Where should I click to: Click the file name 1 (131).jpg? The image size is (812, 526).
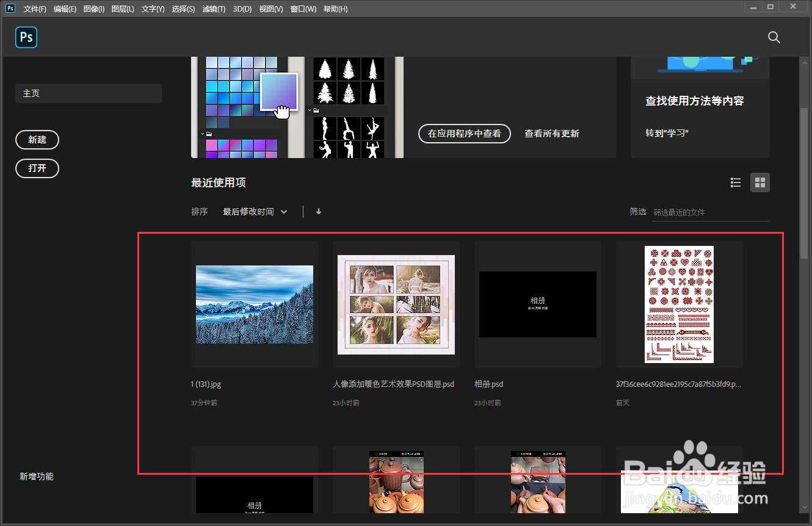pyautogui.click(x=206, y=384)
